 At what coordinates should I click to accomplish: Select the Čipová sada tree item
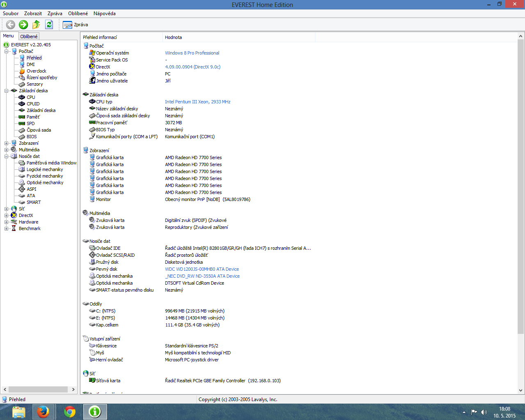coord(39,130)
